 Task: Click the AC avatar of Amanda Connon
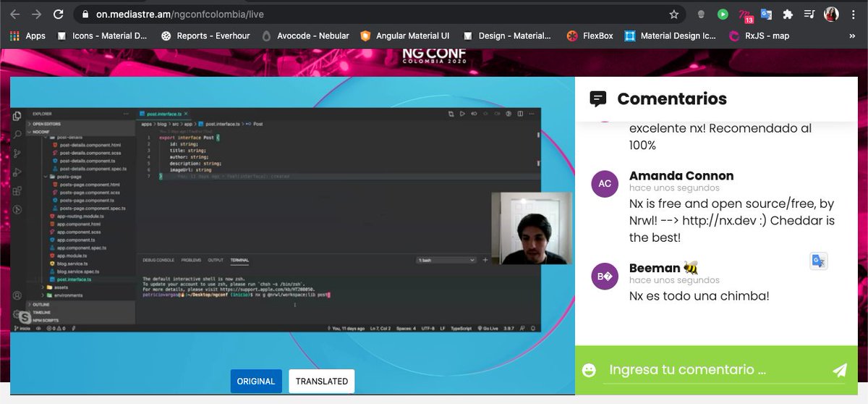(x=605, y=183)
